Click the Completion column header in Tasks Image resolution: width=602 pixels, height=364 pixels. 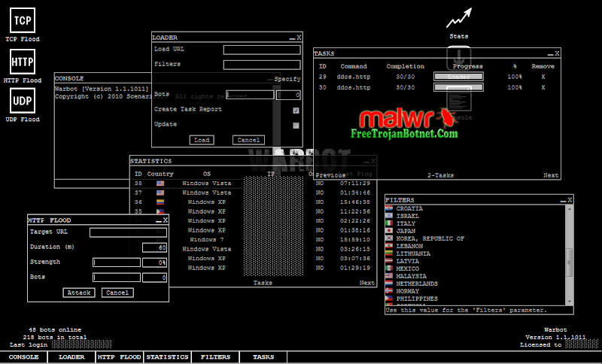[405, 66]
